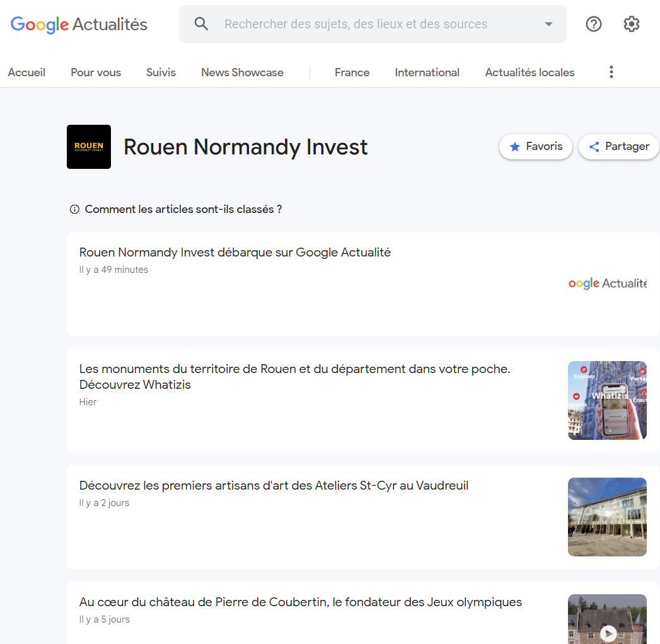Open the Pour vous tab
Viewport: 660px width, 644px height.
click(x=96, y=72)
